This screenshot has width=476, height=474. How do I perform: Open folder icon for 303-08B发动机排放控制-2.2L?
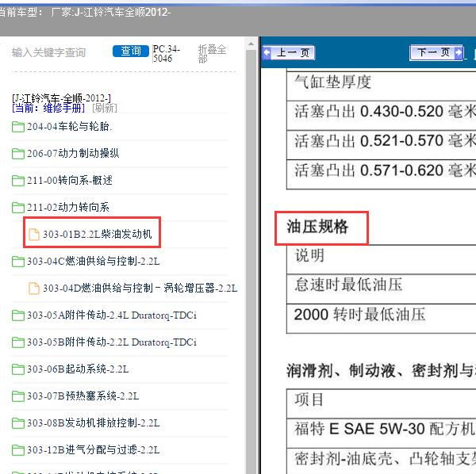[18, 423]
